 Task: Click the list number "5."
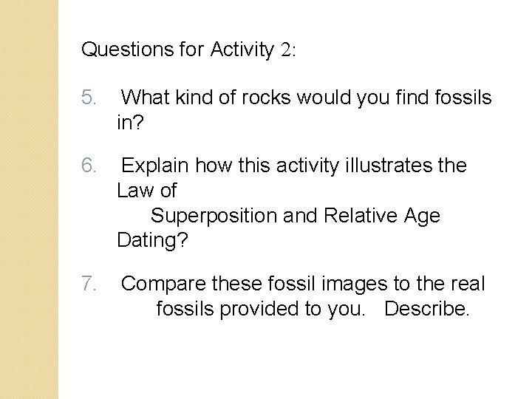click(89, 98)
